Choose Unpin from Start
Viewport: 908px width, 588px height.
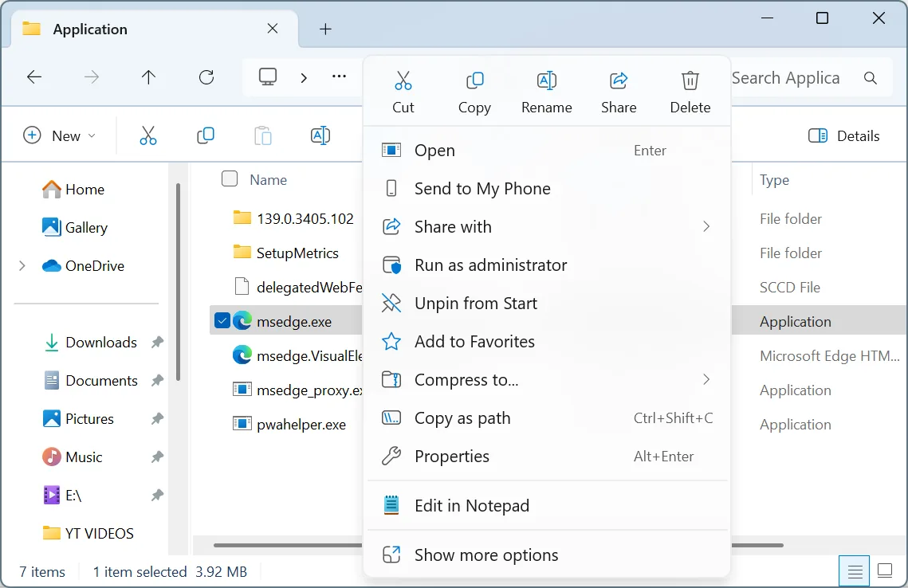pos(547,304)
